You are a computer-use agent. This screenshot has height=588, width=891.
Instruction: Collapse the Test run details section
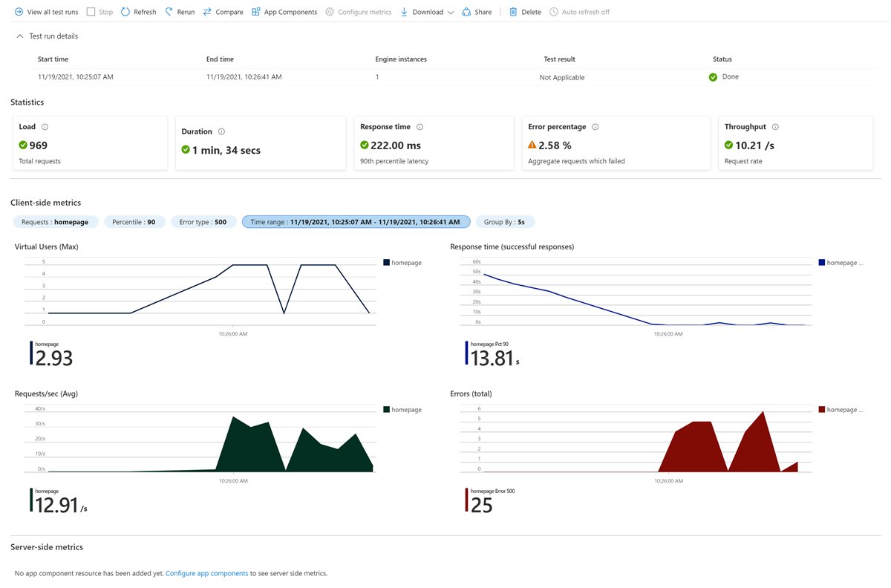19,35
